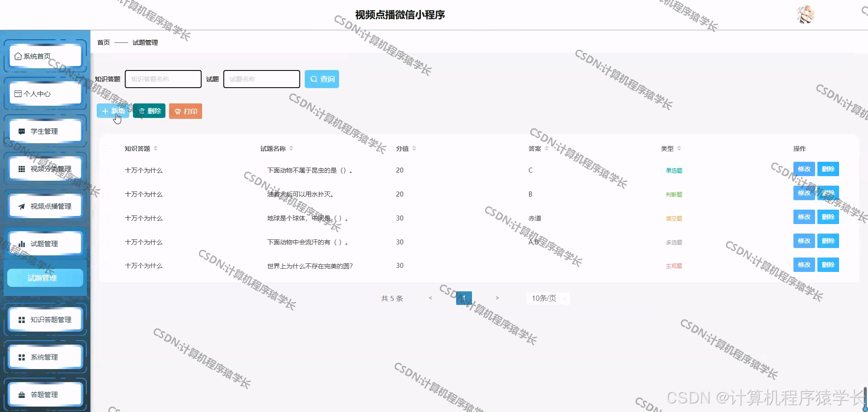Click 修改 for the 判断题 row
Image resolution: width=868 pixels, height=412 pixels.
804,193
